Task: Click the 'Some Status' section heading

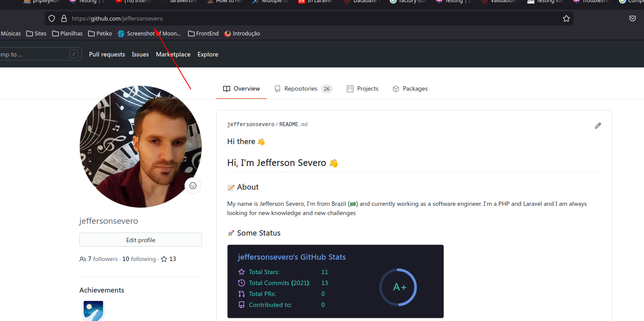Action: click(x=254, y=233)
